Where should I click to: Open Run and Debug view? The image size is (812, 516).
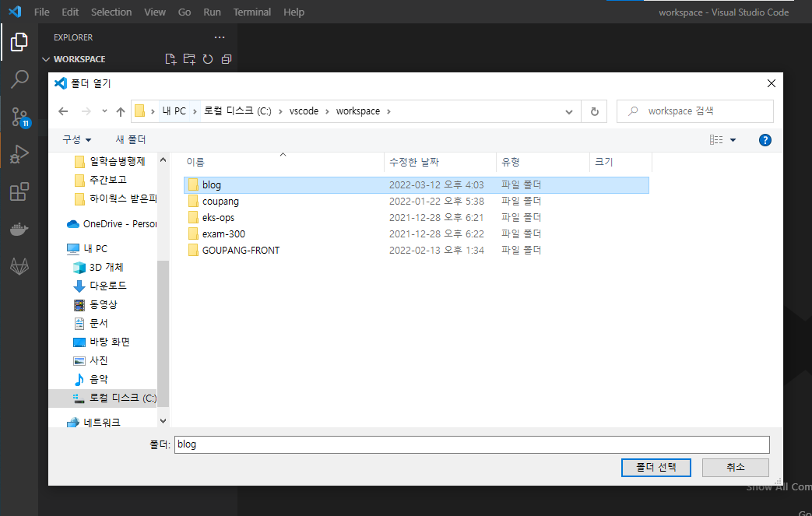tap(19, 154)
